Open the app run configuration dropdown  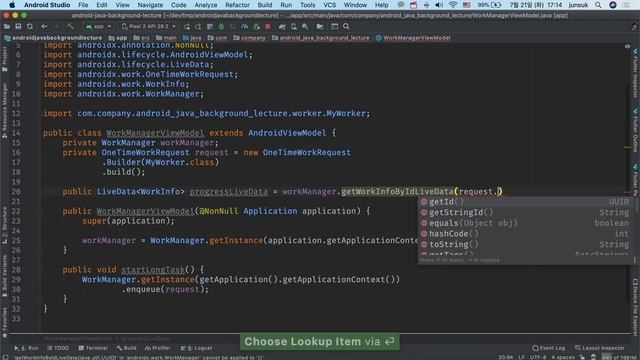(x=98, y=27)
